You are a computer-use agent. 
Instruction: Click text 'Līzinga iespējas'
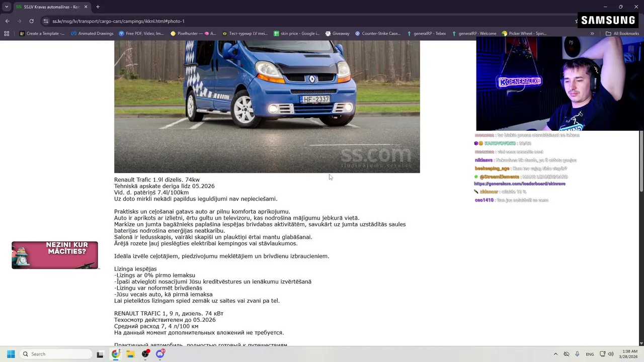[135, 269]
